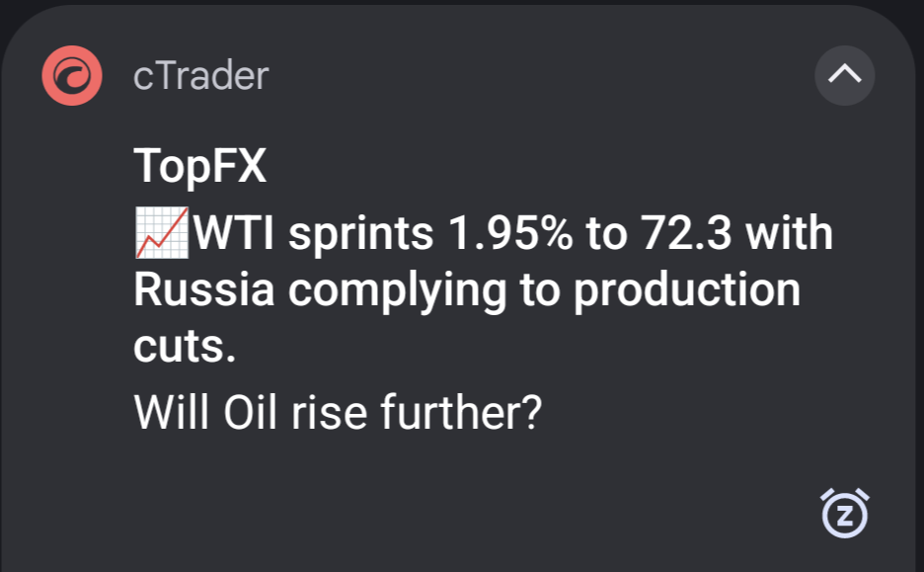Tap the word 'with' ending the first line
Image resolution: width=924 pixels, height=572 pixels.
[789, 233]
